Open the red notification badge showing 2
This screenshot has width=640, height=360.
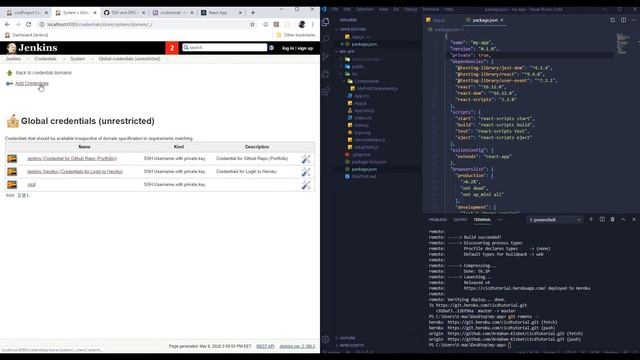click(172, 48)
